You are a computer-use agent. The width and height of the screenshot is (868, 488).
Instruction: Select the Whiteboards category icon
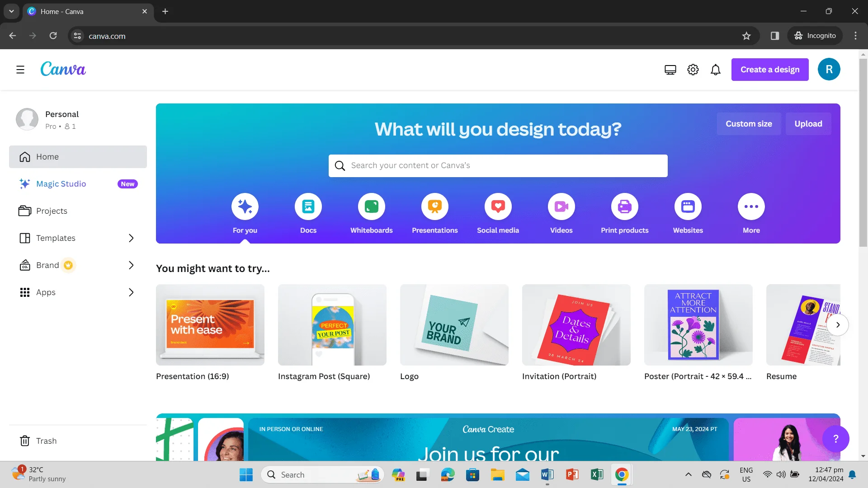pyautogui.click(x=372, y=206)
